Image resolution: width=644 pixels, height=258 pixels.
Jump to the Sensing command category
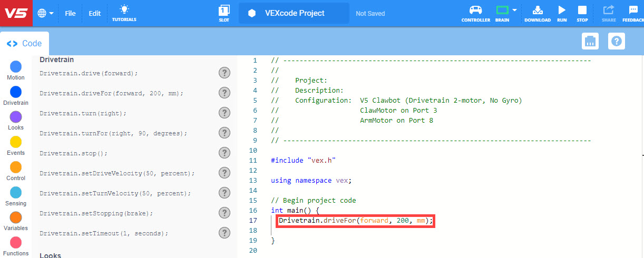(16, 193)
